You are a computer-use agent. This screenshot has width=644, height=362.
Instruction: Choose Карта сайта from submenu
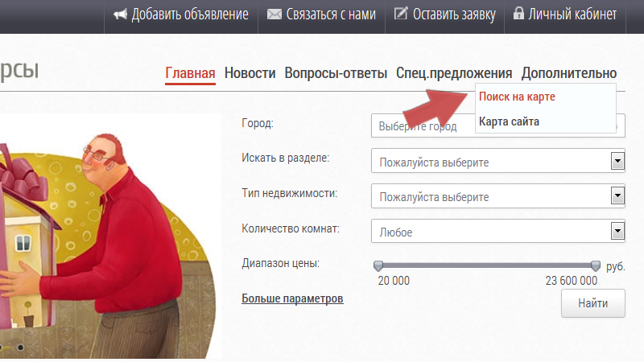click(509, 121)
